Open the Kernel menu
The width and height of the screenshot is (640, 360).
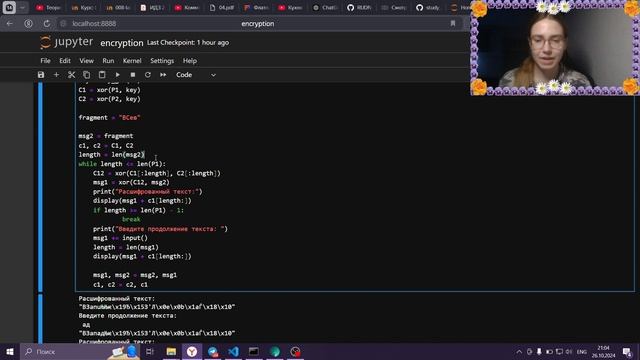coord(132,60)
